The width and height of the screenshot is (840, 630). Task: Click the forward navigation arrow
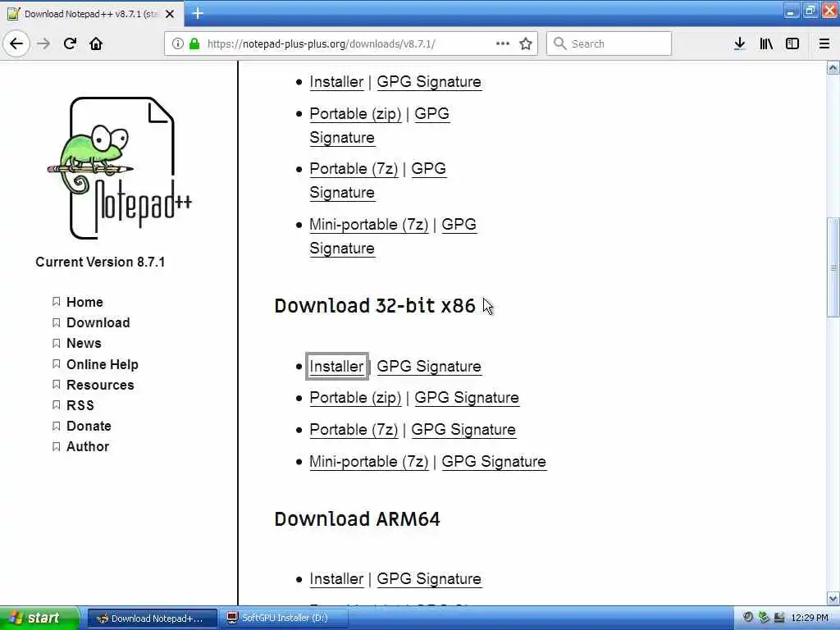pos(44,43)
